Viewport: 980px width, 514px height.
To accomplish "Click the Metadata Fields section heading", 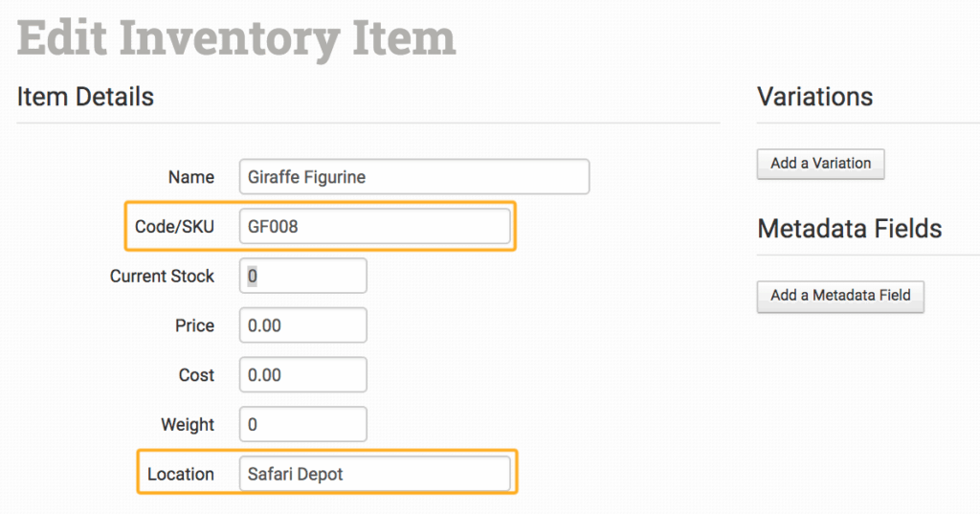I will coord(849,229).
